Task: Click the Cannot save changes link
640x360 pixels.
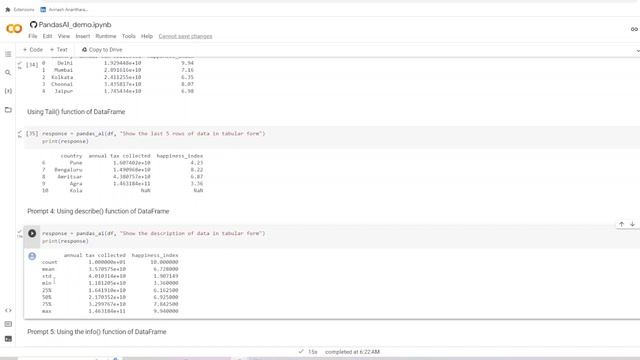Action: tap(185, 36)
